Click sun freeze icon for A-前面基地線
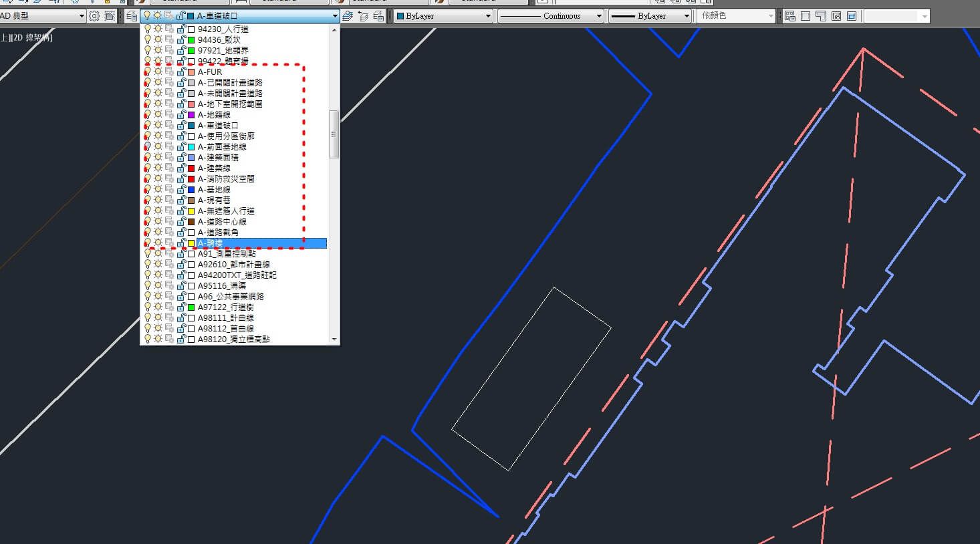Viewport: 980px width, 544px height. click(158, 146)
